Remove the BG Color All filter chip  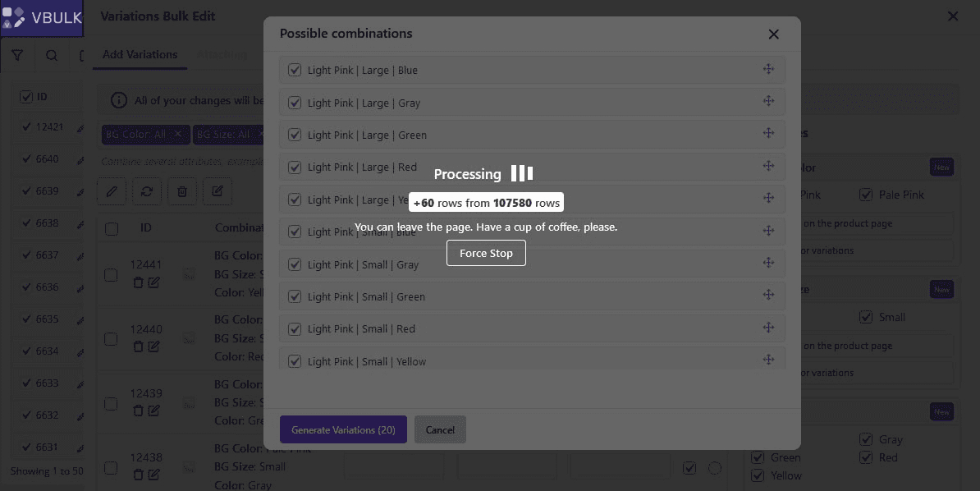click(177, 134)
